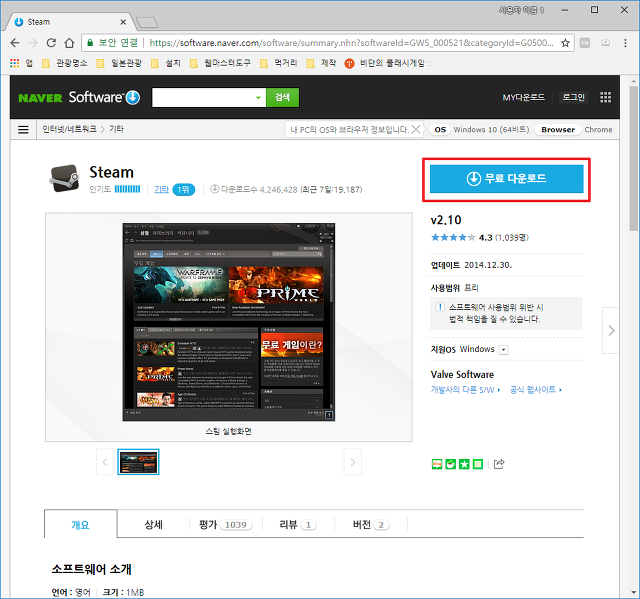Select the Steam browser tab
Viewport: 640px width, 599px height.
pos(69,22)
